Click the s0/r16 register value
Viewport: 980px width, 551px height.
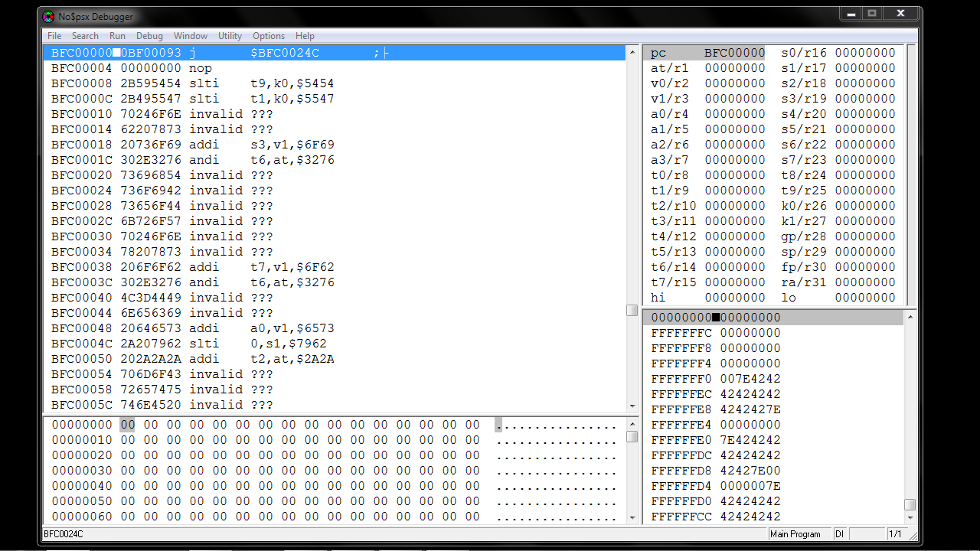coord(865,53)
